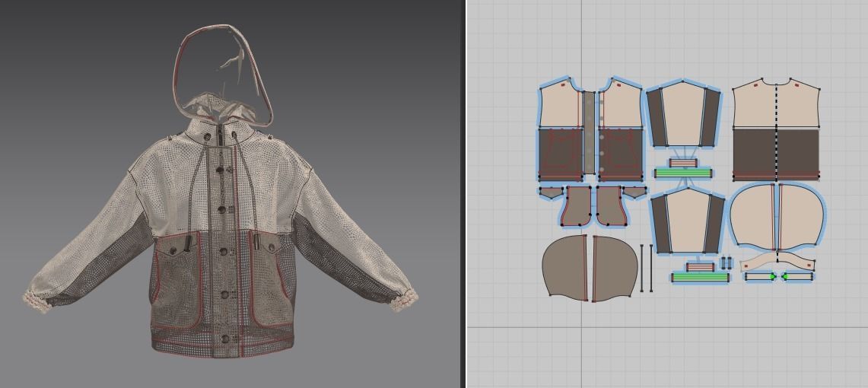Select the back bodice pattern with dashed centerline

click(x=776, y=129)
